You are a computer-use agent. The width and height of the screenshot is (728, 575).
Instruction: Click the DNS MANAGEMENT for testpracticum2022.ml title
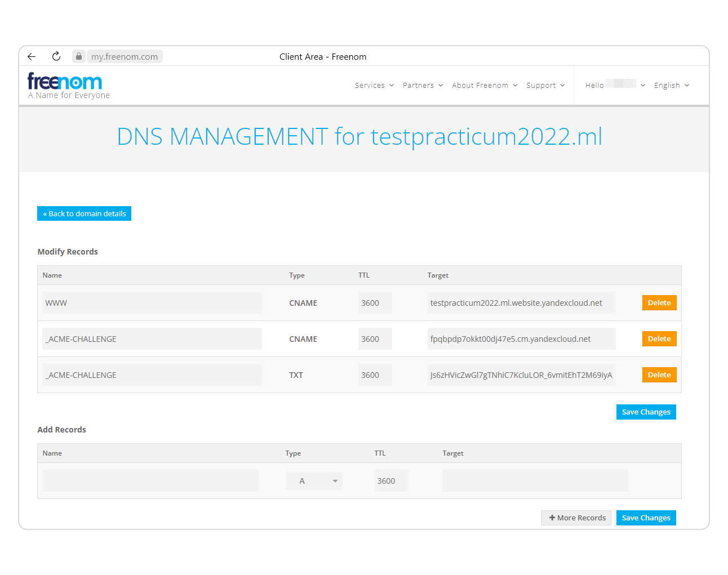[x=359, y=137]
